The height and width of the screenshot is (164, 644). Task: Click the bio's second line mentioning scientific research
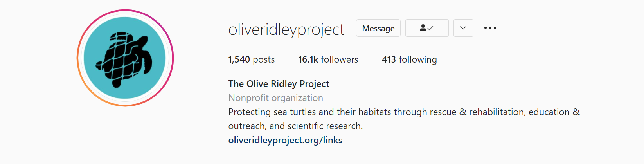click(295, 126)
